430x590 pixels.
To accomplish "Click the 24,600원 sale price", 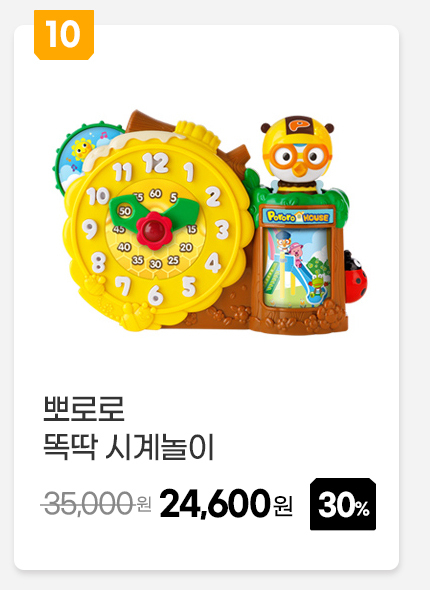I will pyautogui.click(x=226, y=503).
